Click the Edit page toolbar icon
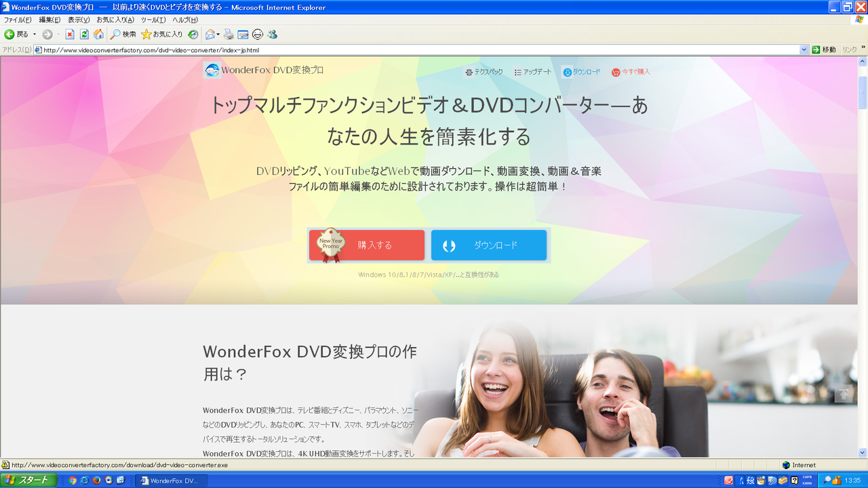This screenshot has width=868, height=488. click(243, 34)
